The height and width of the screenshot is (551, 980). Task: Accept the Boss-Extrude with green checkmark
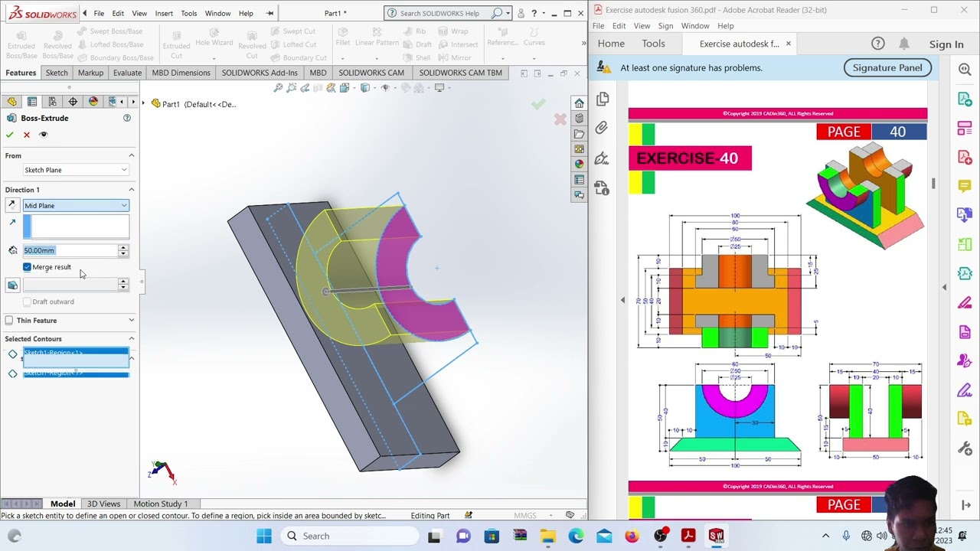click(x=9, y=135)
